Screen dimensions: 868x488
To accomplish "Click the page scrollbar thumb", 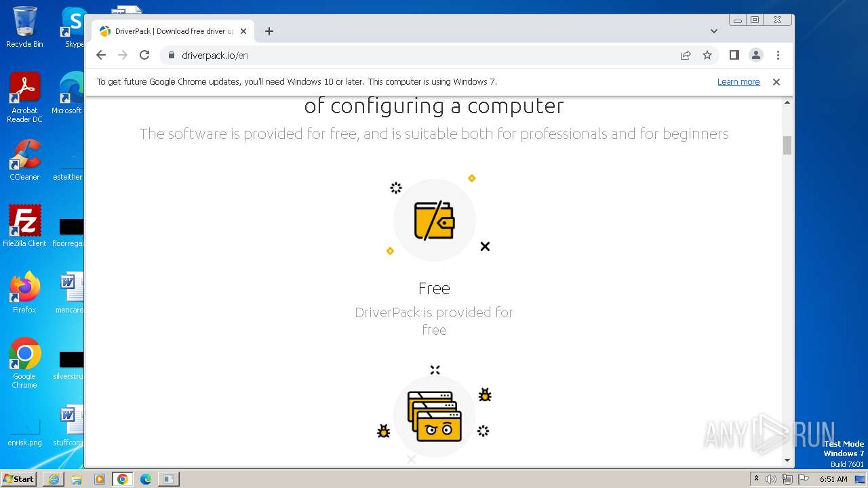I will [787, 145].
